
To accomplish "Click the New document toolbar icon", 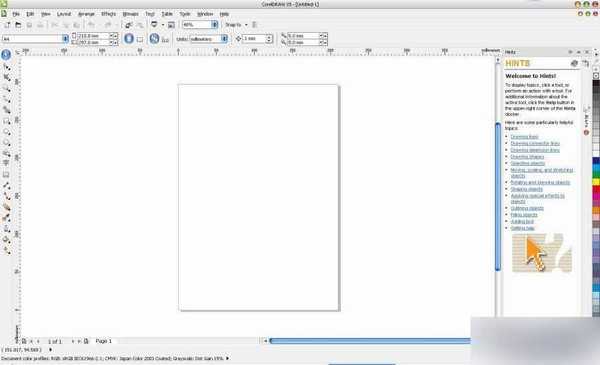I will coord(7,25).
